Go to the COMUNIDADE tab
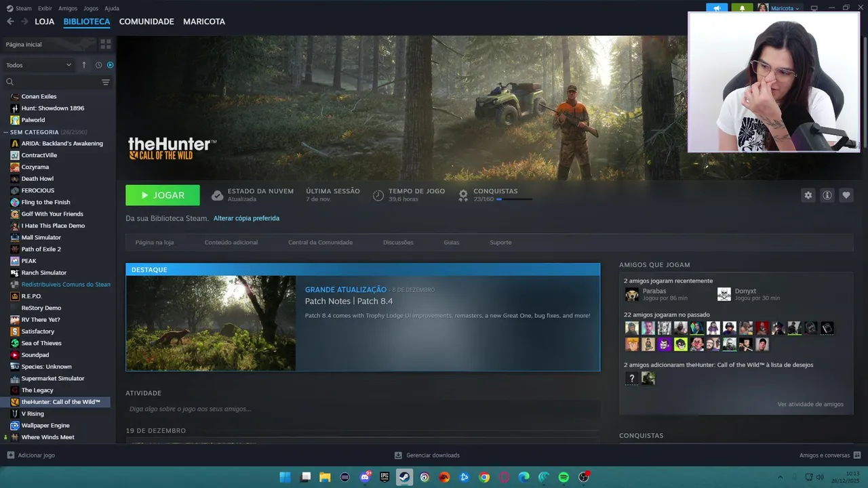 tap(146, 22)
